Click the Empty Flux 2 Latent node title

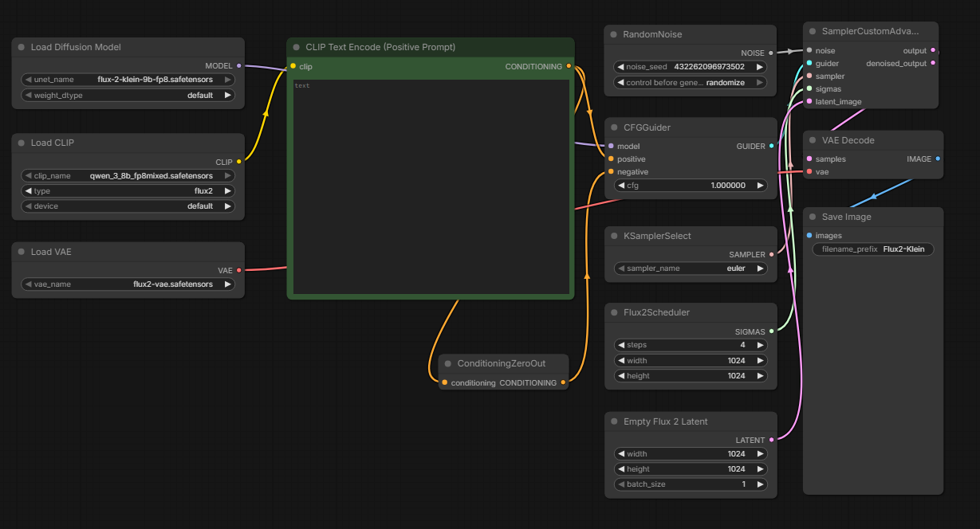pyautogui.click(x=666, y=422)
